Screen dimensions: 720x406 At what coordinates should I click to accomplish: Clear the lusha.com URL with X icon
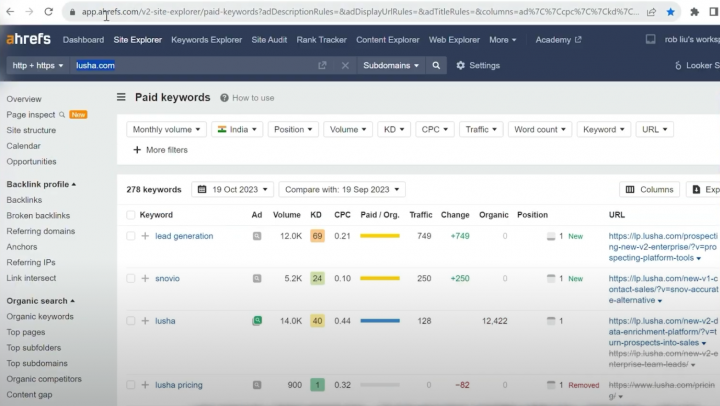tap(345, 65)
